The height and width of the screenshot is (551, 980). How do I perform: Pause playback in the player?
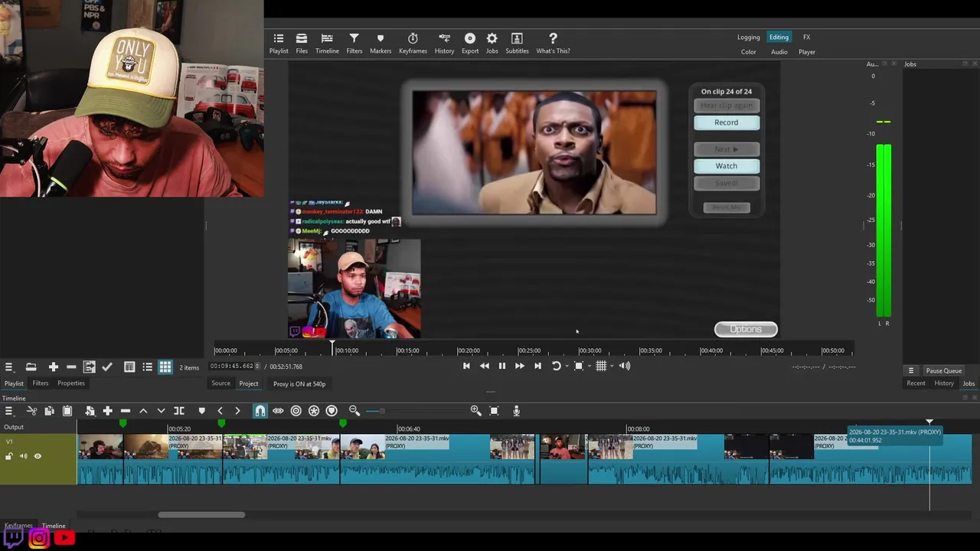(501, 366)
